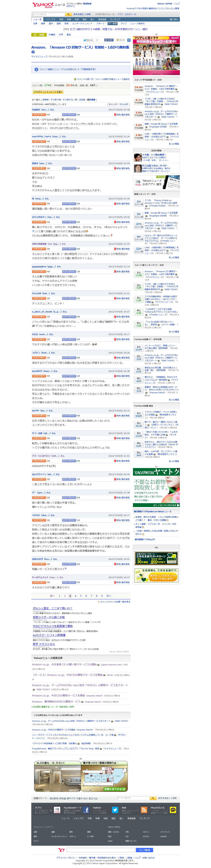This screenshot has width=211, height=868.
Task: Vote 私はそう思わない on グー's comment
Action: coord(69,497)
